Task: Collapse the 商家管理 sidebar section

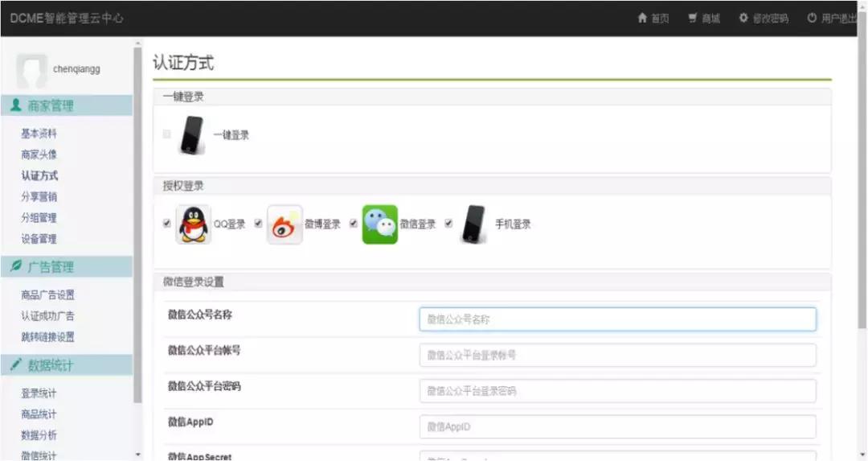Action: 67,105
